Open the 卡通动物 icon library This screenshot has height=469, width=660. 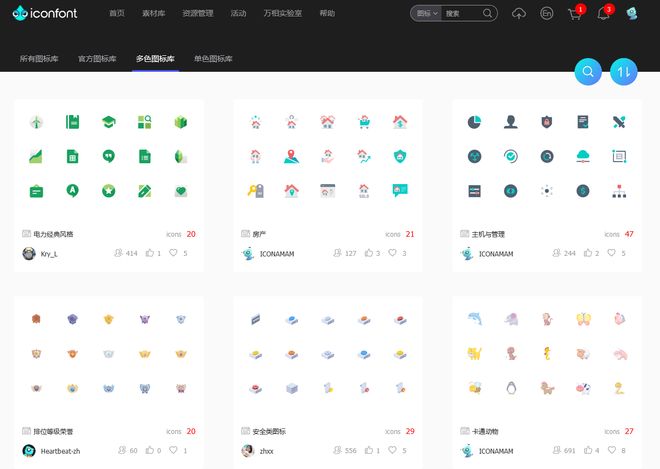click(x=485, y=431)
